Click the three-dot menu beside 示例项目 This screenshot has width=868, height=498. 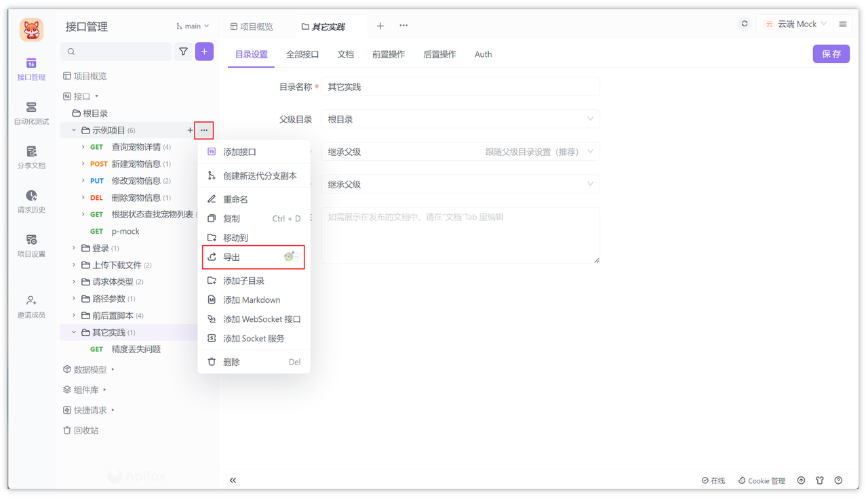pyautogui.click(x=204, y=130)
